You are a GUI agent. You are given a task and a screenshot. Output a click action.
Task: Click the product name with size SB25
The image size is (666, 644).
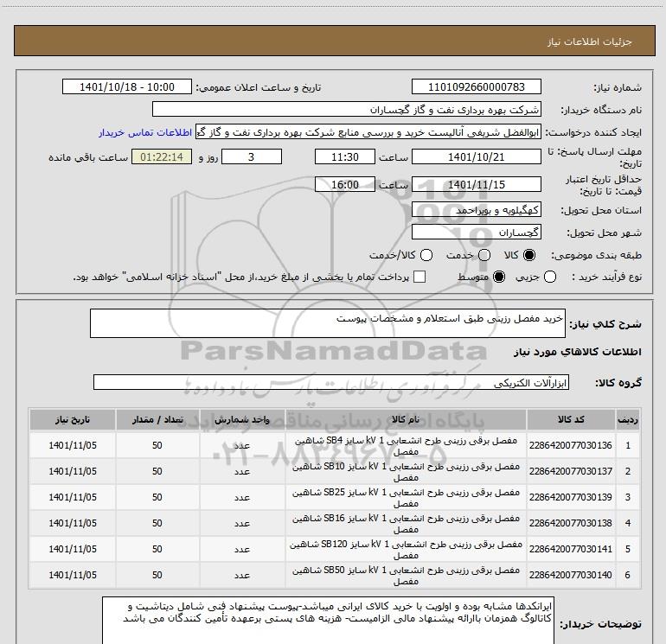click(x=406, y=498)
